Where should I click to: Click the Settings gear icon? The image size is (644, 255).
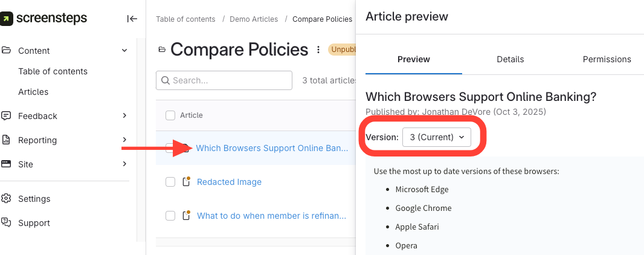pyautogui.click(x=7, y=199)
